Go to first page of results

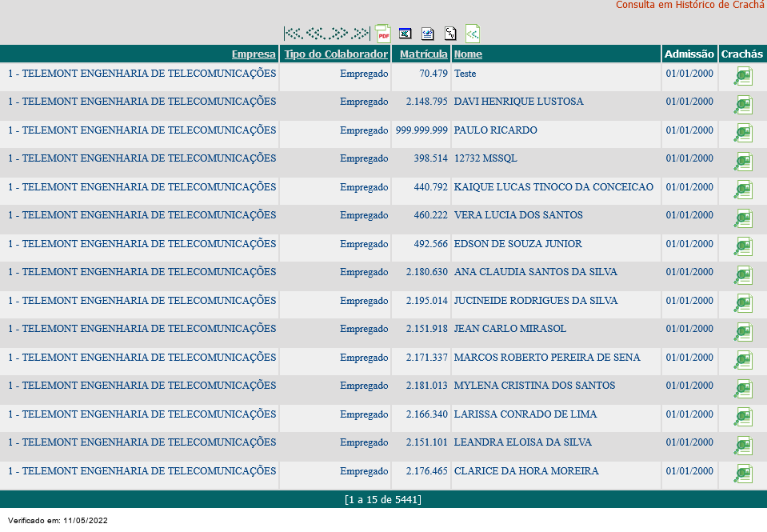[x=294, y=34]
